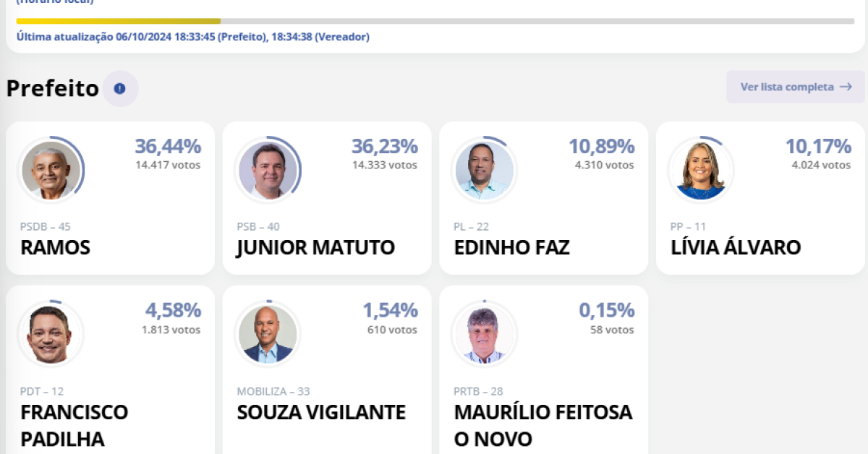Screen dimensions: 868x454
Task: Click the info icon beside Prefeito
Action: (x=120, y=89)
